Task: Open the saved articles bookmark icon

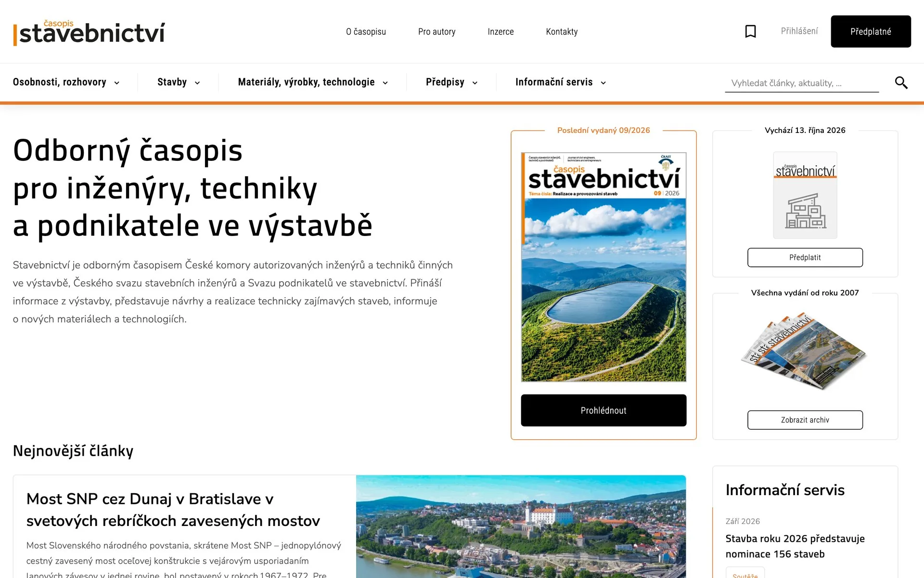Action: tap(750, 31)
